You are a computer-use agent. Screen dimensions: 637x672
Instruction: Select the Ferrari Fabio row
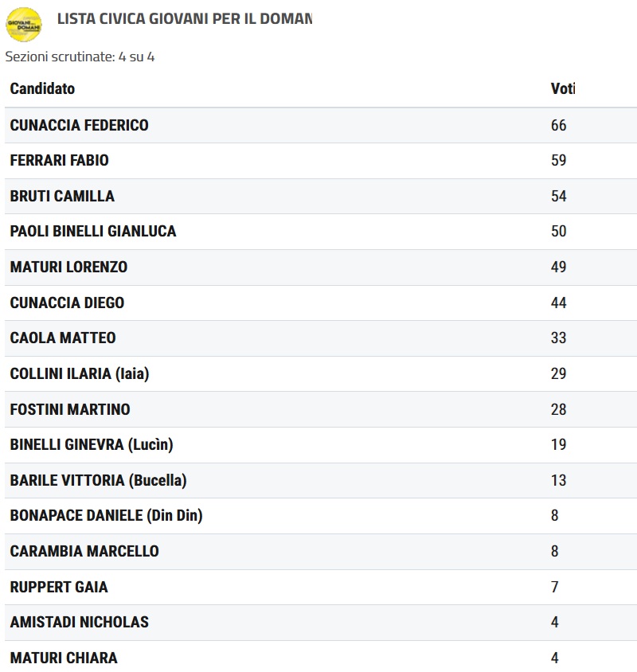point(59,160)
